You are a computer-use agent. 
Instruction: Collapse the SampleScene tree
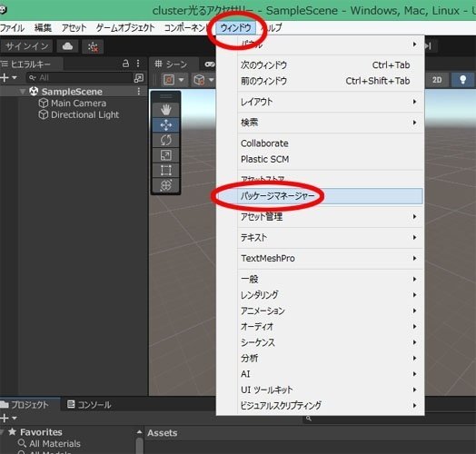pos(22,92)
